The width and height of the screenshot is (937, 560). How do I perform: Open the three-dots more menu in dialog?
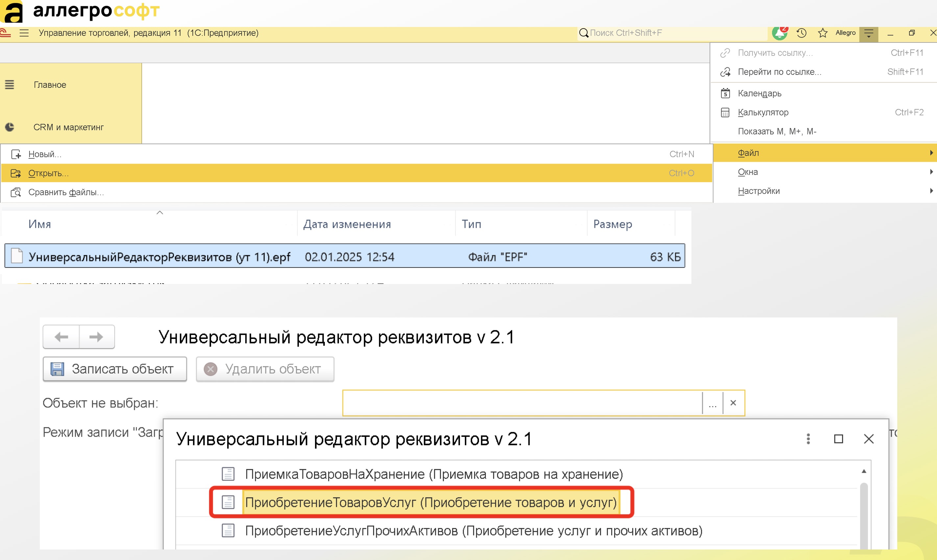pyautogui.click(x=808, y=439)
